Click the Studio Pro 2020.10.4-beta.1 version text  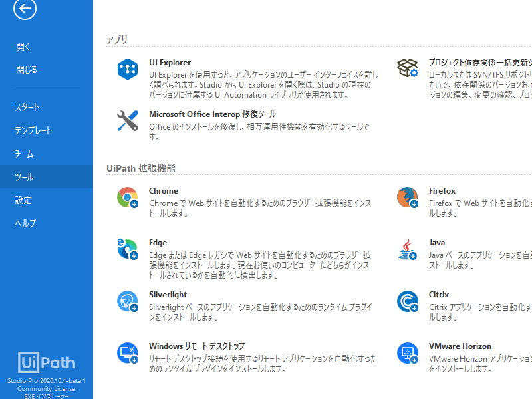47,380
